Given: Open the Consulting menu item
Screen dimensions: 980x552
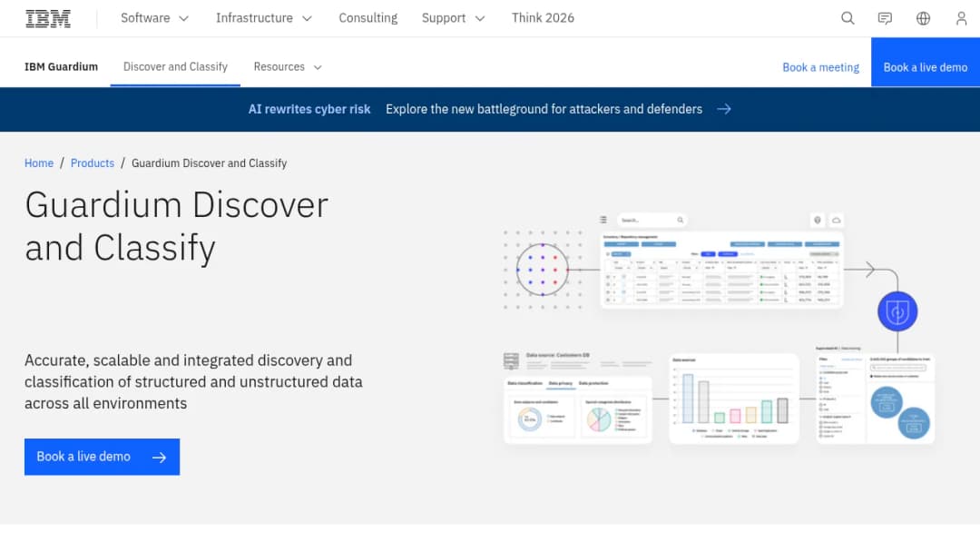Looking at the screenshot, I should pyautogui.click(x=368, y=18).
